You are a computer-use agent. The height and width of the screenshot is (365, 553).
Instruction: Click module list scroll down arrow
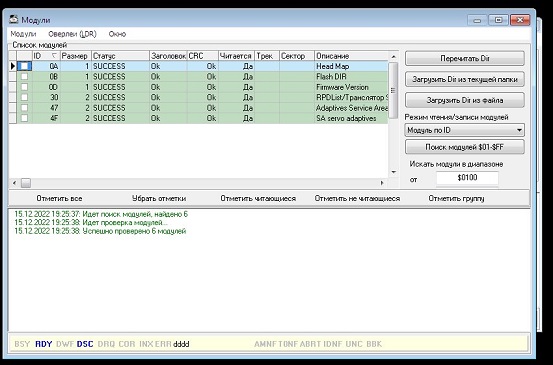(394, 172)
